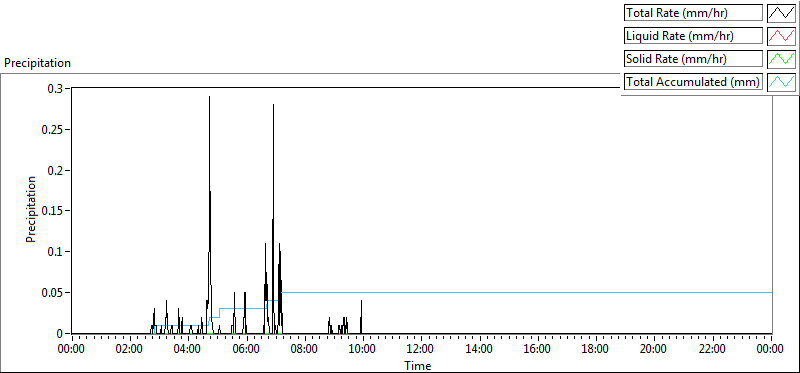This screenshot has width=800, height=373.
Task: Select the Total Accumulated (mm) legend label
Action: pyautogui.click(x=693, y=82)
